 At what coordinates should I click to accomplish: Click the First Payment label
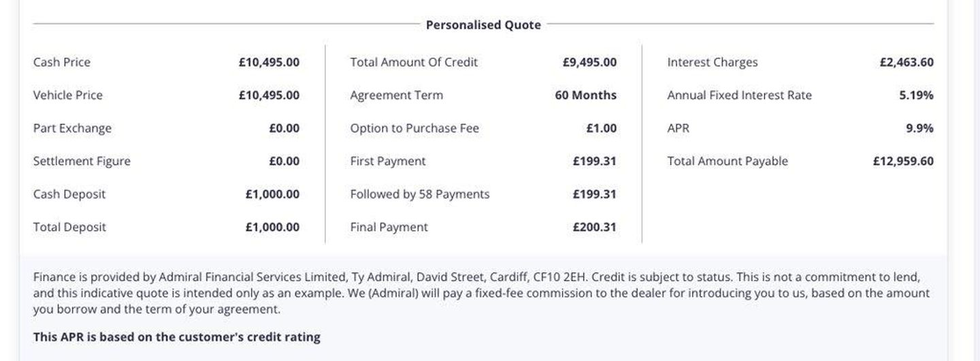tap(388, 161)
